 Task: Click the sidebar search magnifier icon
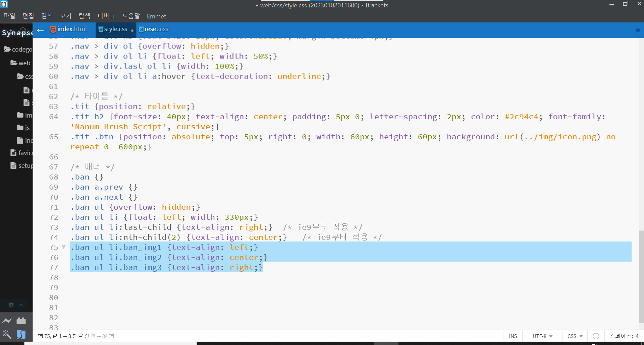click(x=23, y=31)
